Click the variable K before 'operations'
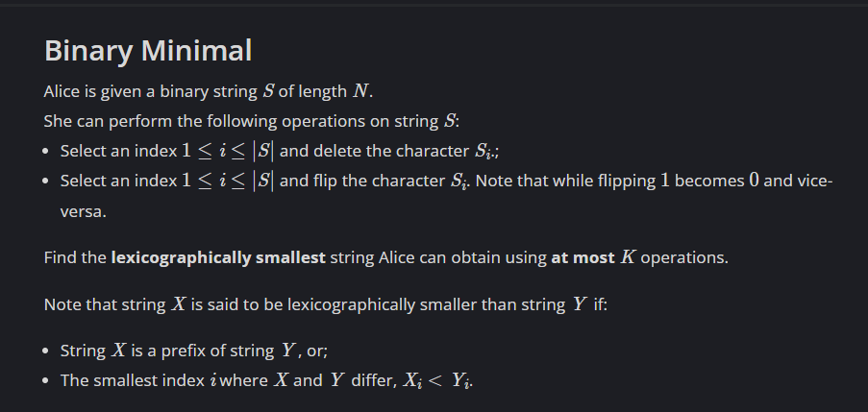 pos(628,257)
